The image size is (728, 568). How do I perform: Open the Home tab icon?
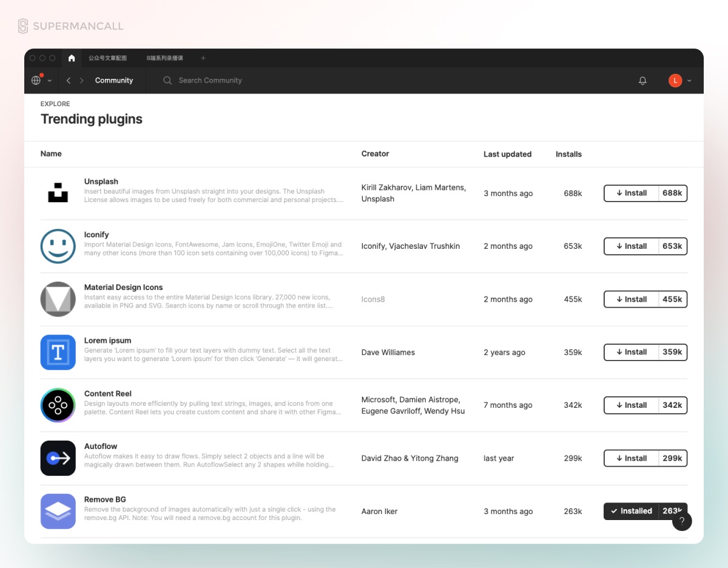tap(72, 58)
